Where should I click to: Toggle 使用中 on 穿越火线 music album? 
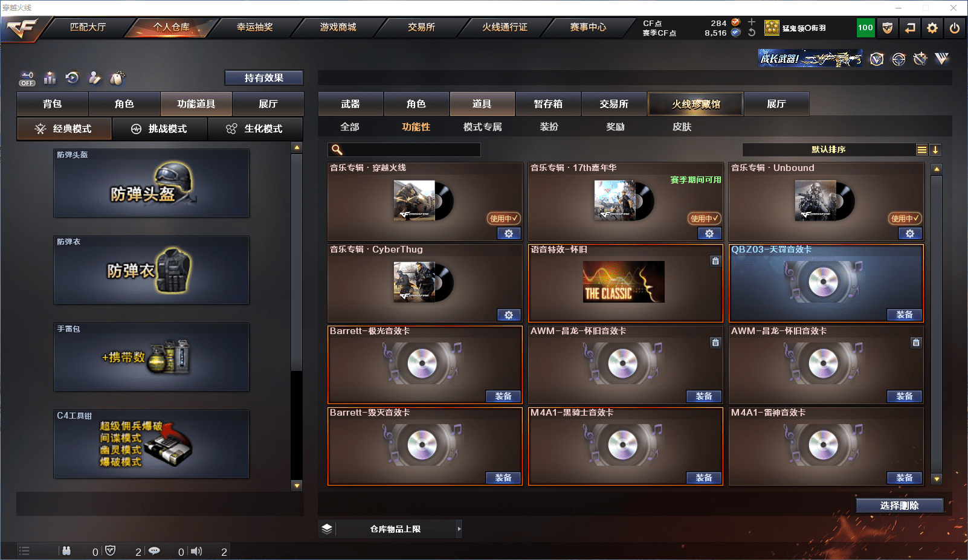(x=504, y=218)
